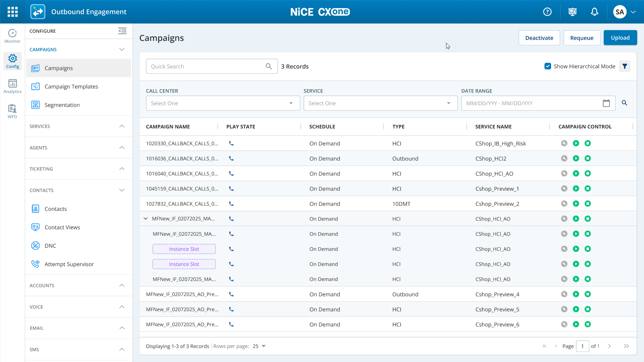Toggle Show Hierarchical Mode checkbox
Image resolution: width=644 pixels, height=362 pixels.
point(548,66)
